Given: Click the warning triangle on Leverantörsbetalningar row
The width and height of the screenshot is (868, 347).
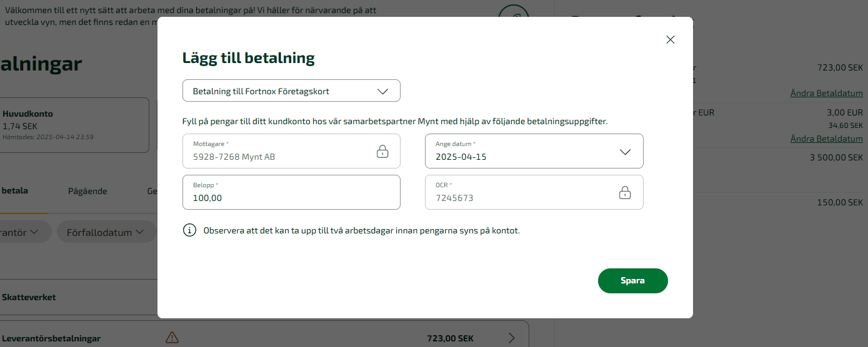Looking at the screenshot, I should [x=172, y=338].
